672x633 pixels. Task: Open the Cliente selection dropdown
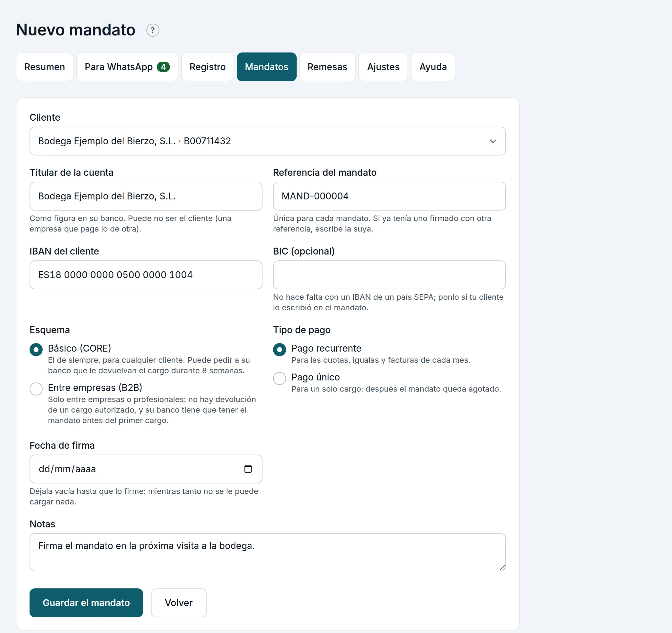click(267, 141)
